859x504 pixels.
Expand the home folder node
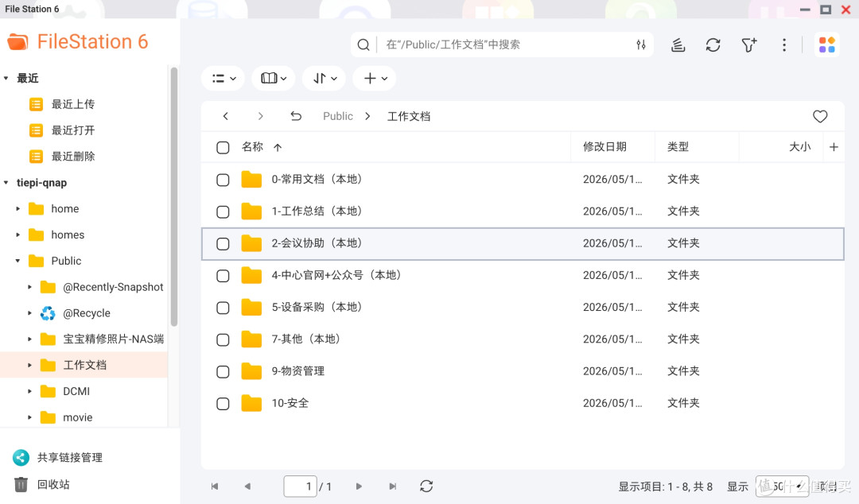click(x=17, y=209)
